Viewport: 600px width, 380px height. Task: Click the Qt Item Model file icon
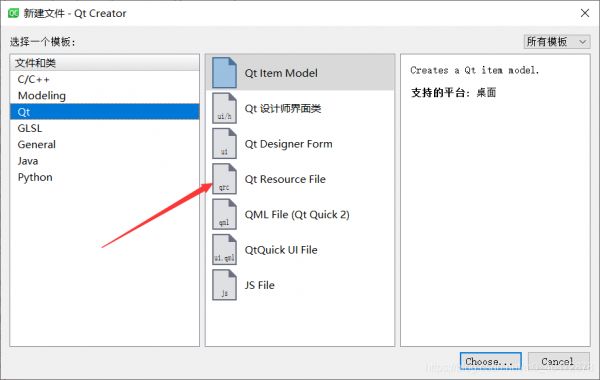tap(224, 73)
